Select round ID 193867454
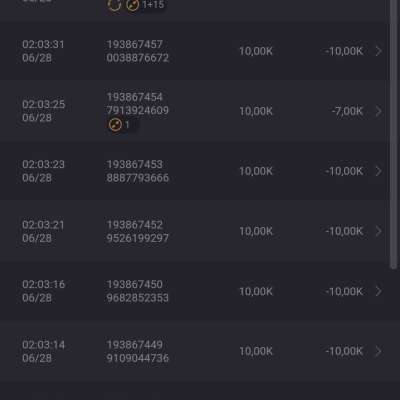400x400 pixels. click(135, 97)
